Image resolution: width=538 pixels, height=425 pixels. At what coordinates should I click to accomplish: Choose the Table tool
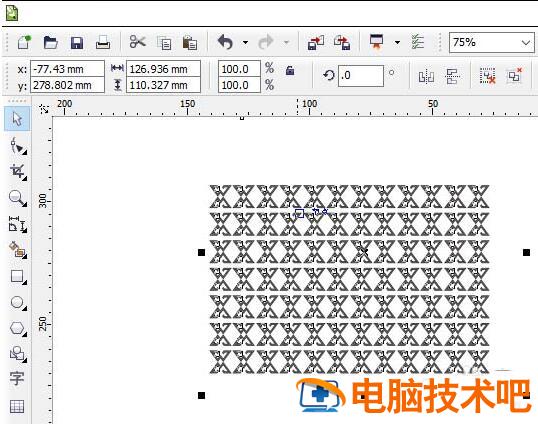[x=17, y=406]
